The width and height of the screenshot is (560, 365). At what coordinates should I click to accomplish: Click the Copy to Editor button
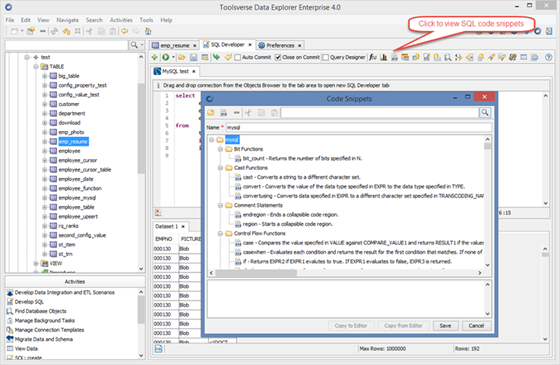(351, 326)
